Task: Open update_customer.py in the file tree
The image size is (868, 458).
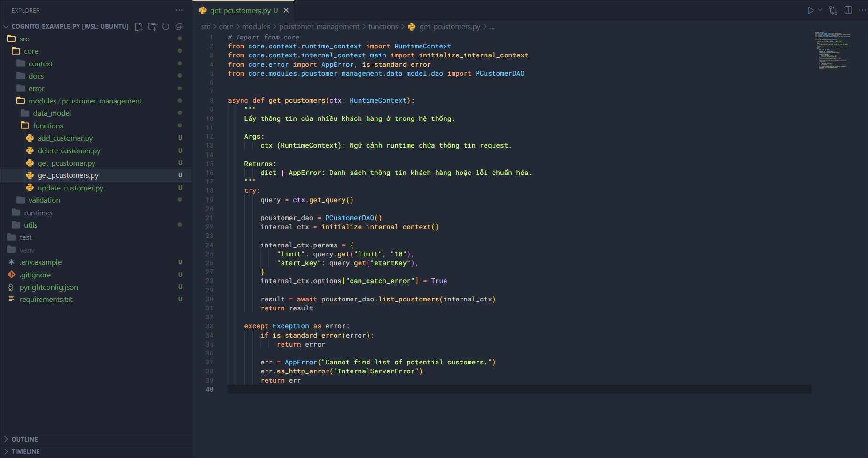Action: (70, 188)
